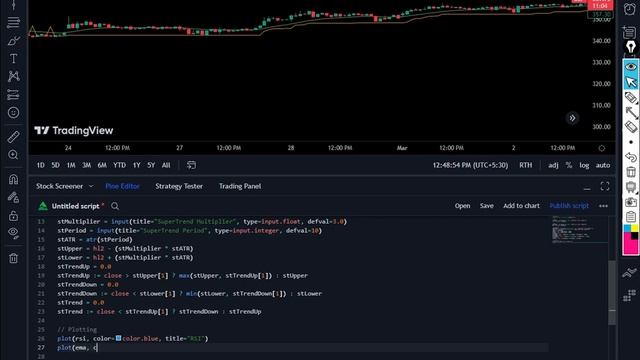
Task: Select the highlighter marker in pen toolbar
Action: click(x=631, y=97)
